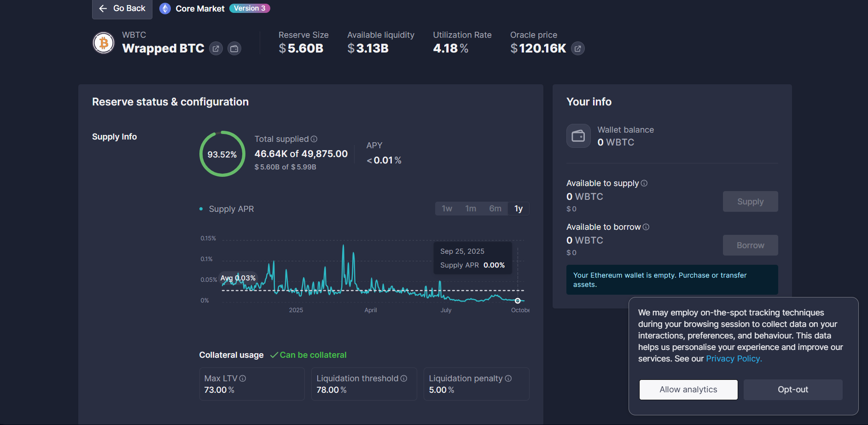Image resolution: width=868 pixels, height=425 pixels.
Task: Click the Wrapped BTC token logo
Action: (x=104, y=43)
